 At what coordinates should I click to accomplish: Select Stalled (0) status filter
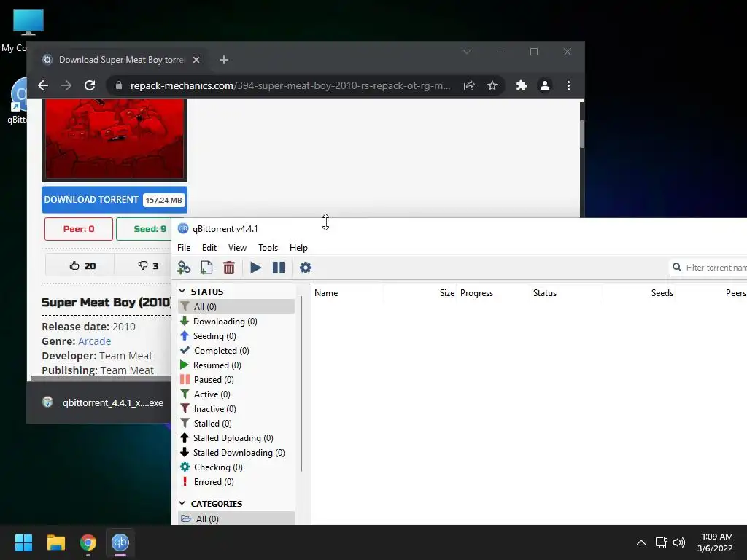[x=236, y=424]
